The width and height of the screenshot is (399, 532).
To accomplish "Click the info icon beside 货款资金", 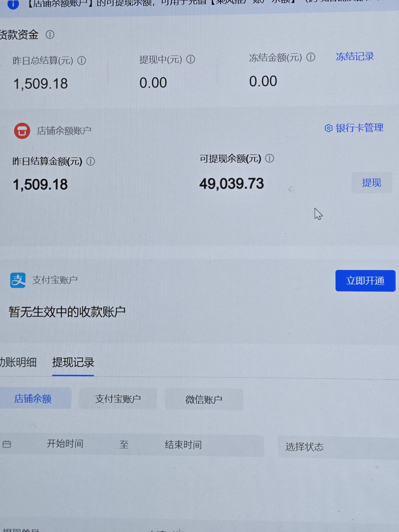I will [x=50, y=34].
